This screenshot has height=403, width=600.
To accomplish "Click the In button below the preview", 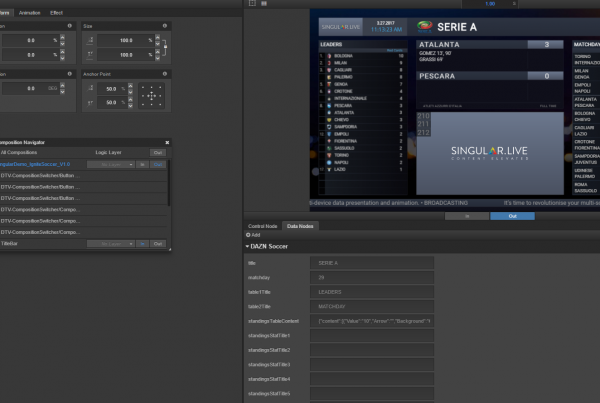I will (467, 216).
